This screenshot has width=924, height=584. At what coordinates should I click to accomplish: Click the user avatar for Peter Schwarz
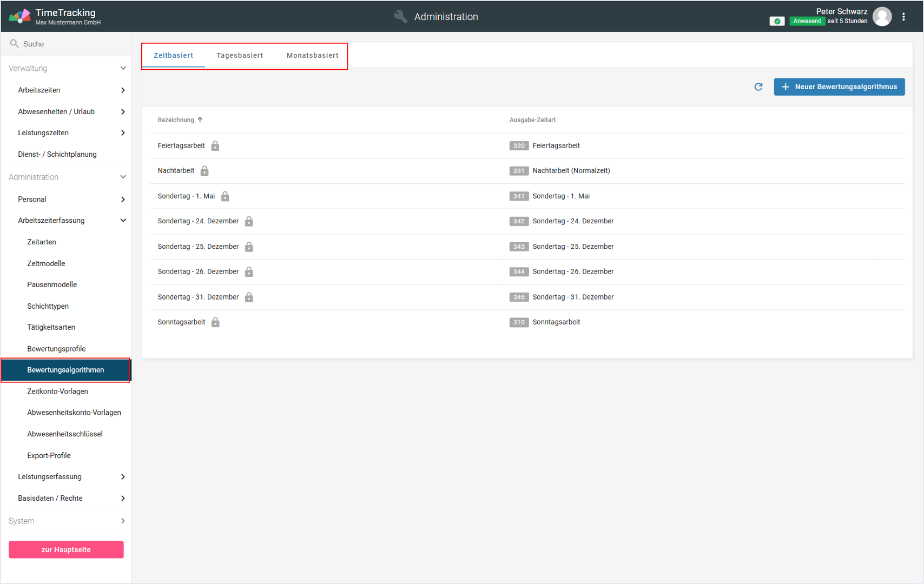[x=882, y=17]
